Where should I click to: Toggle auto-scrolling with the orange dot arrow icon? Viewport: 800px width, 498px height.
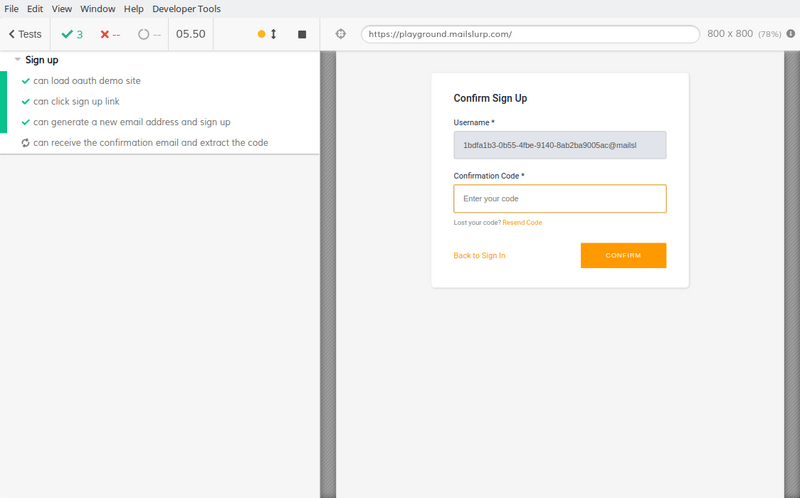[x=267, y=34]
